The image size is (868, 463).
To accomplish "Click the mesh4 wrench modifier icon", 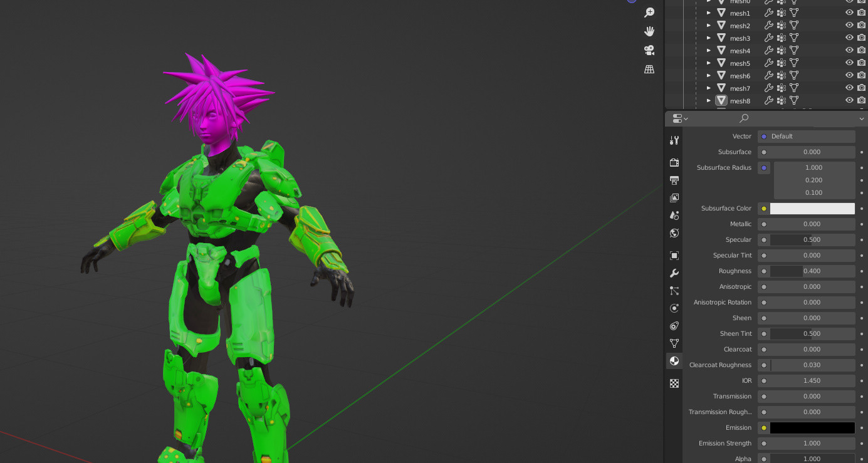I will [769, 50].
